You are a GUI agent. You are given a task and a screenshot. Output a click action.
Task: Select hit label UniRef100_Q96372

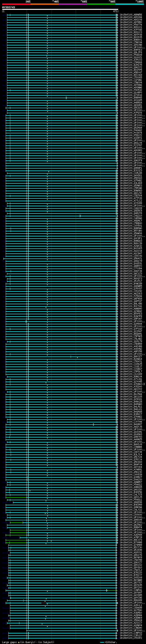pyautogui.click(x=131, y=67)
